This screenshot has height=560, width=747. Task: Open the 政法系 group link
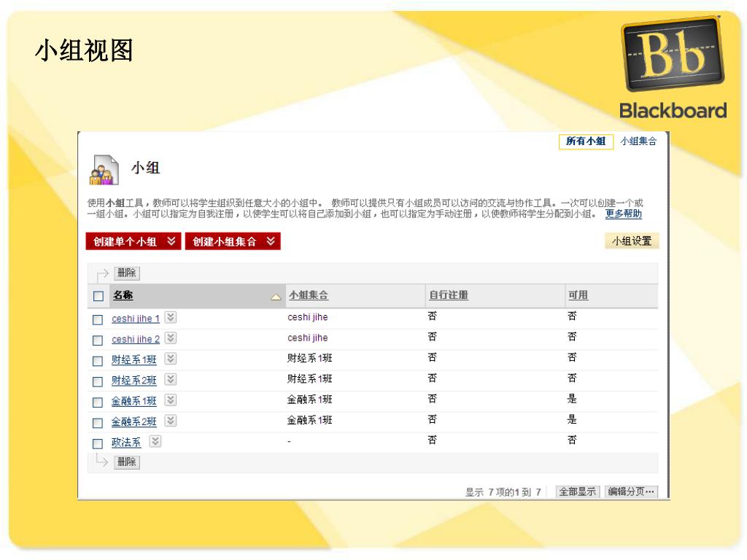tap(126, 443)
